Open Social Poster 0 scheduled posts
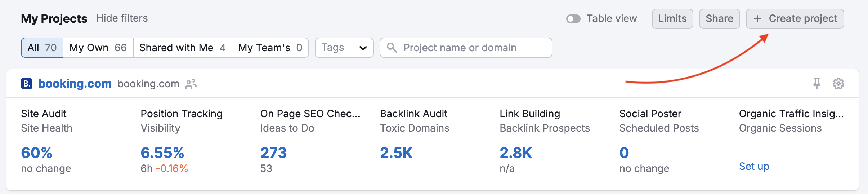Viewport: 868px width, 194px height. pos(624,153)
